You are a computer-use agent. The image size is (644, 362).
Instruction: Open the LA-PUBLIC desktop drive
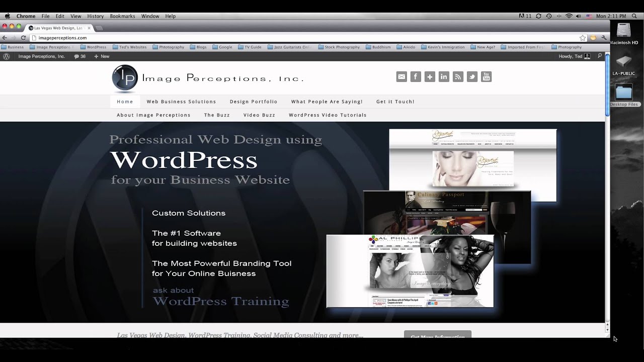pyautogui.click(x=624, y=65)
